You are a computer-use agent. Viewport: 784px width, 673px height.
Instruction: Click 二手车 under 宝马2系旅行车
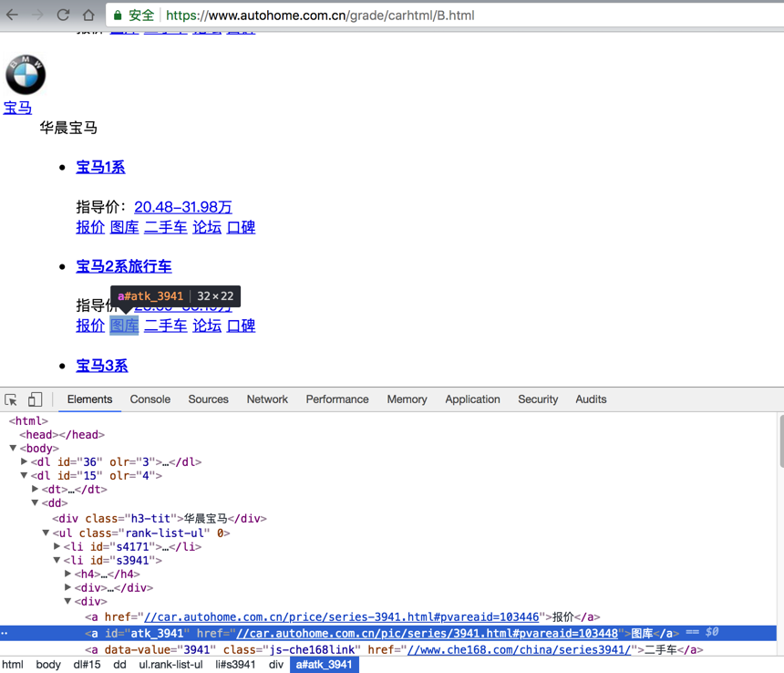166,326
